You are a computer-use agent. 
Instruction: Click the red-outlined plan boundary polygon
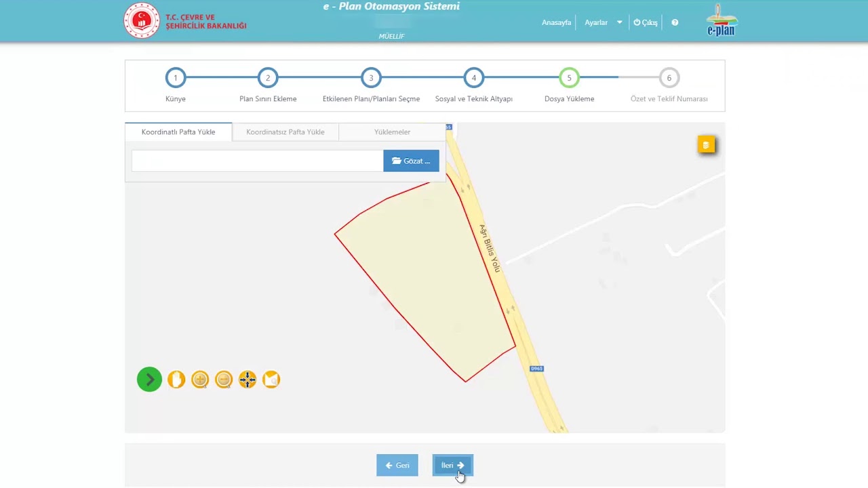point(426,278)
